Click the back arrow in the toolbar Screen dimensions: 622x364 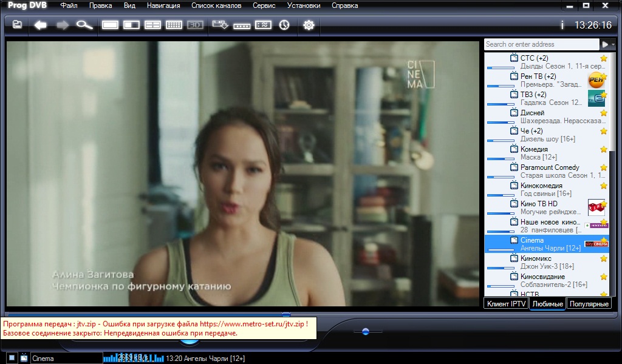(x=41, y=25)
